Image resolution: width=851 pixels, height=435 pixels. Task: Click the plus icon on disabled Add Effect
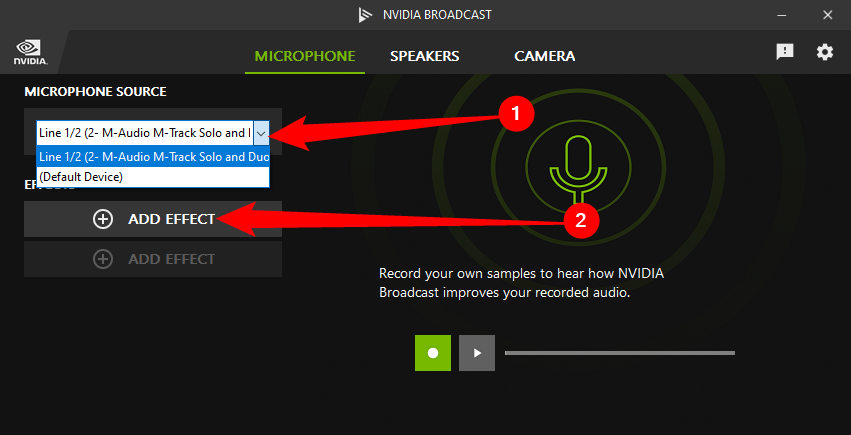click(103, 259)
